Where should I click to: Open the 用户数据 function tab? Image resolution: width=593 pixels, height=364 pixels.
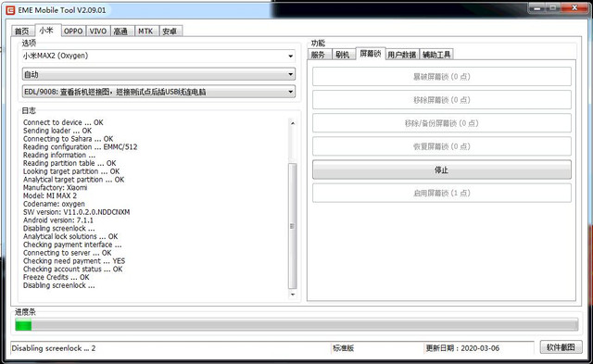click(x=402, y=55)
